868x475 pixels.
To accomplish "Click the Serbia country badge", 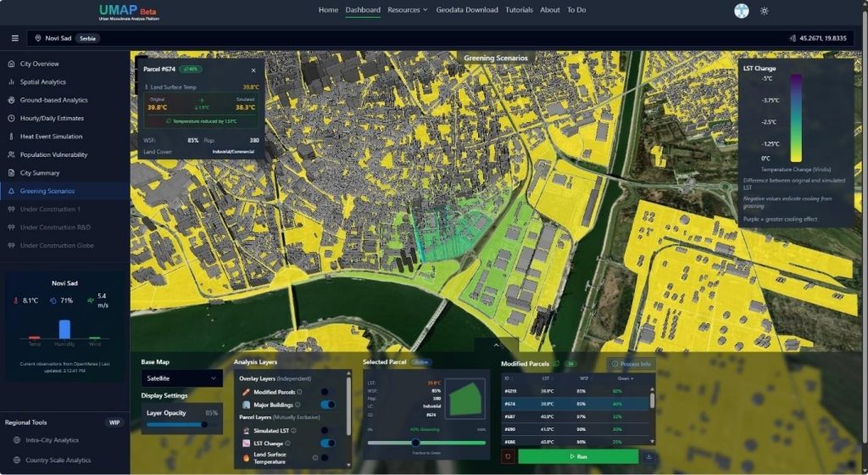I will point(87,38).
